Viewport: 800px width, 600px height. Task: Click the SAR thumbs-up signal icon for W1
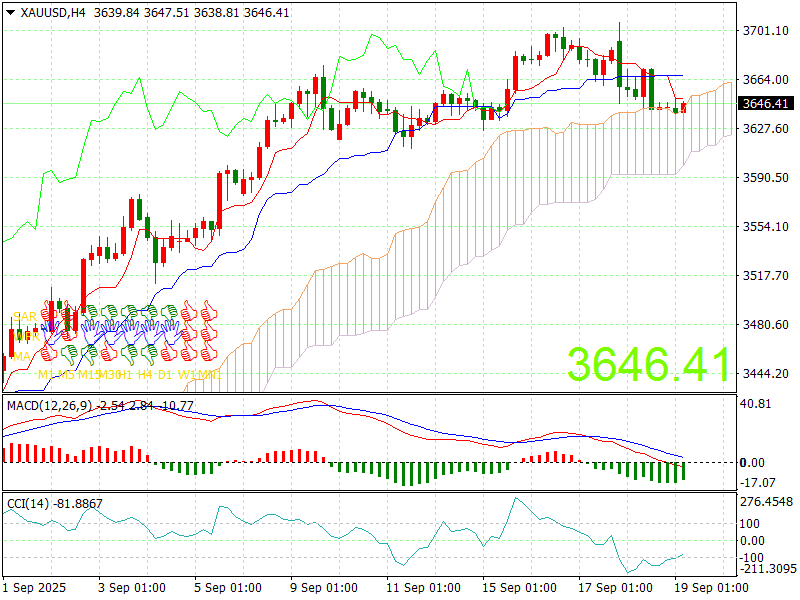[189, 313]
